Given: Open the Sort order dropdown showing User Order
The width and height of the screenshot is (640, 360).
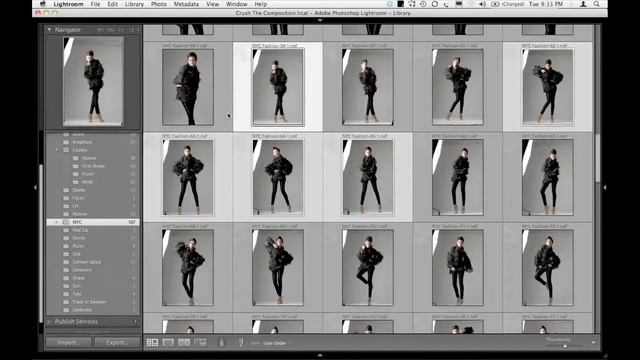Looking at the screenshot, I should click(276, 343).
